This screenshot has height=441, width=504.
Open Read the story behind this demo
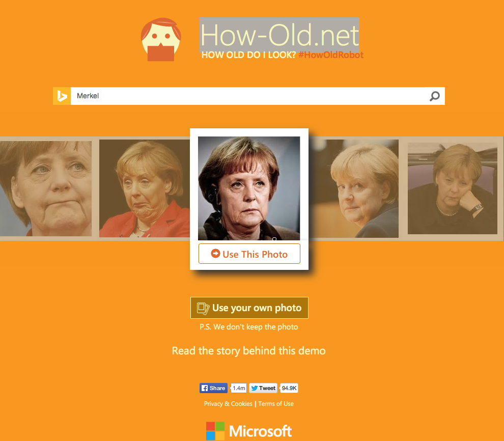pyautogui.click(x=249, y=351)
